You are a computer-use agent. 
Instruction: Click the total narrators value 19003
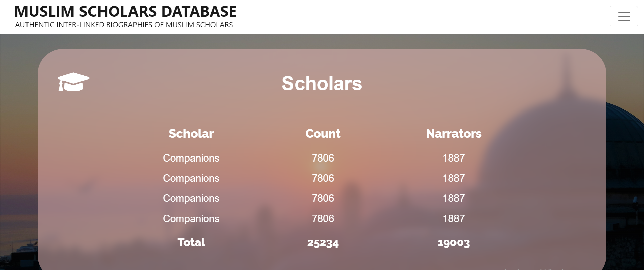[x=453, y=243]
